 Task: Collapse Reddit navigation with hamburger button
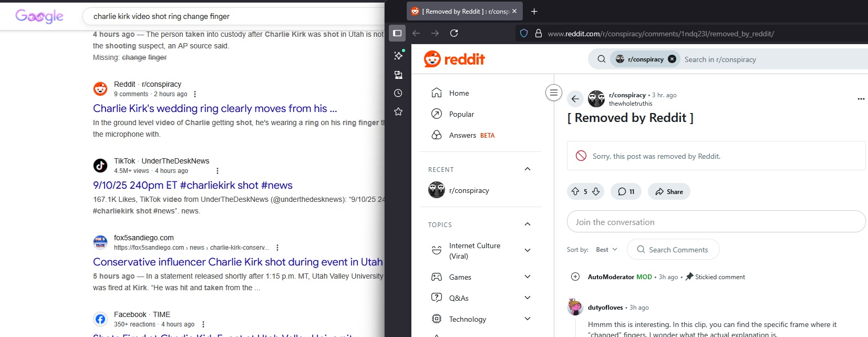point(553,93)
